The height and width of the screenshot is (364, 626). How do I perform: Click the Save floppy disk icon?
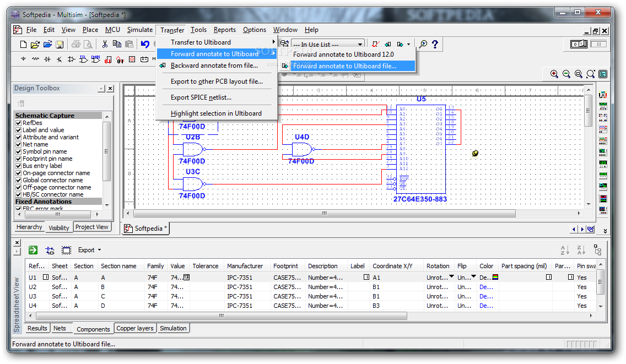point(60,44)
